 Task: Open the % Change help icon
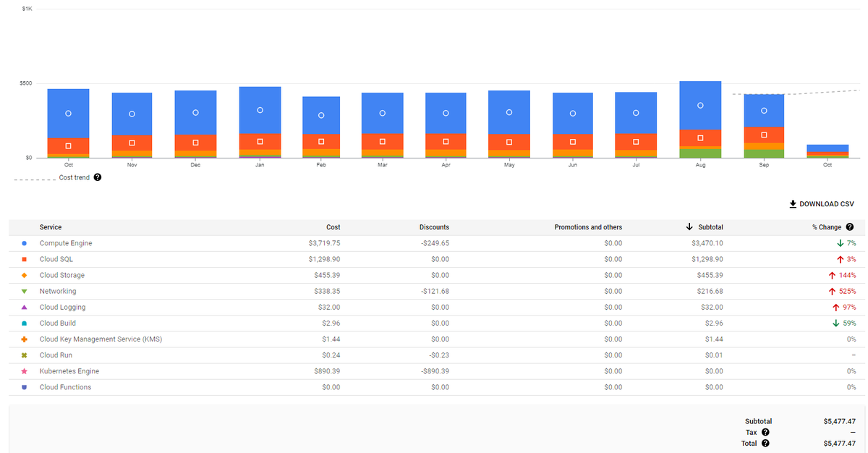(x=849, y=227)
